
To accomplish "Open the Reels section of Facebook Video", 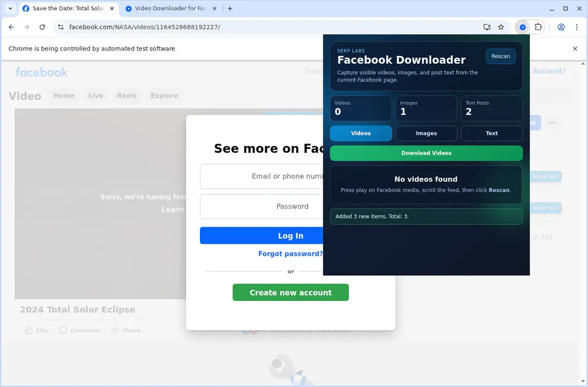I will click(x=127, y=96).
